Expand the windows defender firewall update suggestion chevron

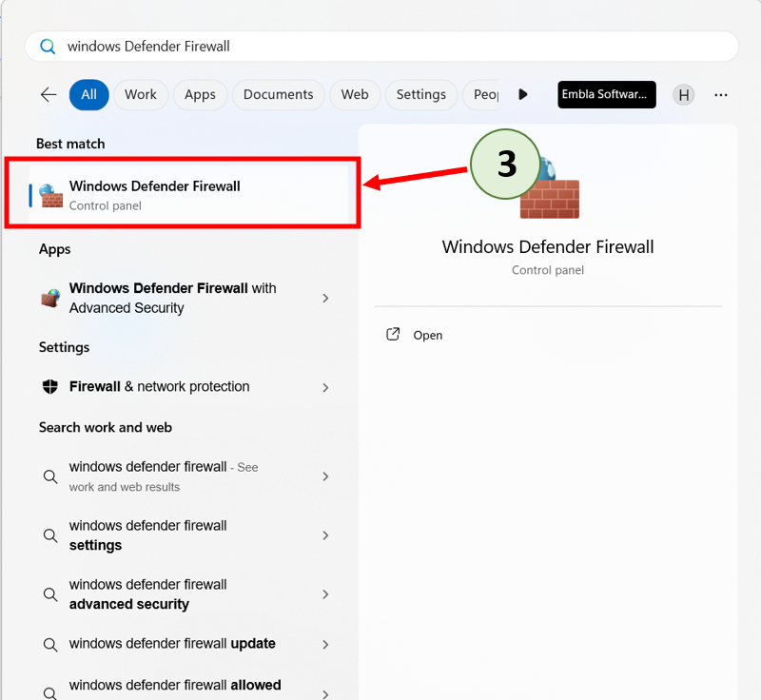pyautogui.click(x=325, y=644)
